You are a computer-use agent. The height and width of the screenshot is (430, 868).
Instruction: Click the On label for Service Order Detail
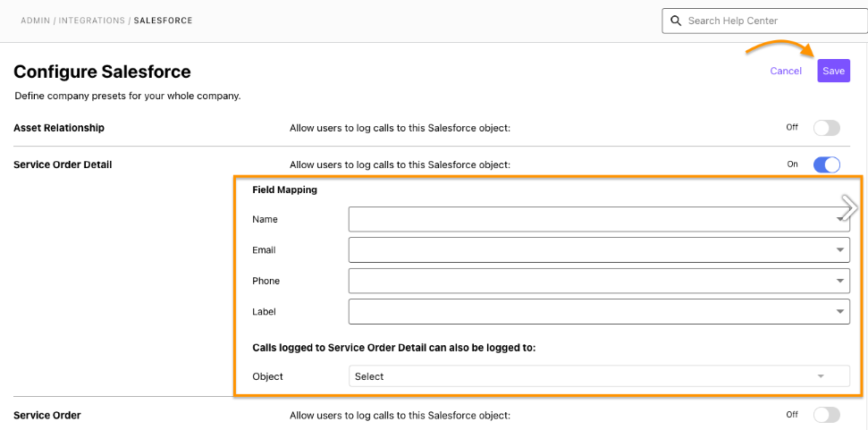coord(793,164)
